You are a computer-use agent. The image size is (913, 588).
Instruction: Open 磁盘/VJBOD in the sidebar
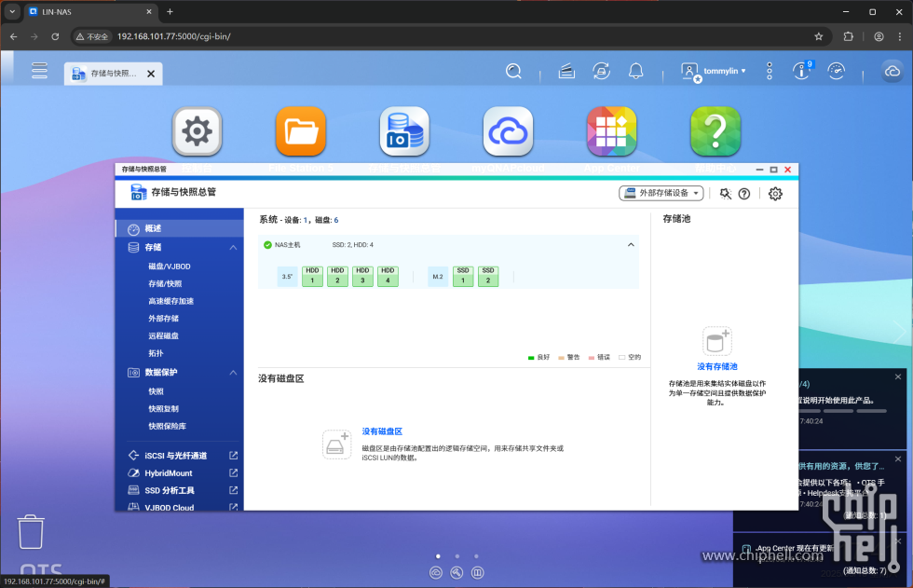coord(170,267)
